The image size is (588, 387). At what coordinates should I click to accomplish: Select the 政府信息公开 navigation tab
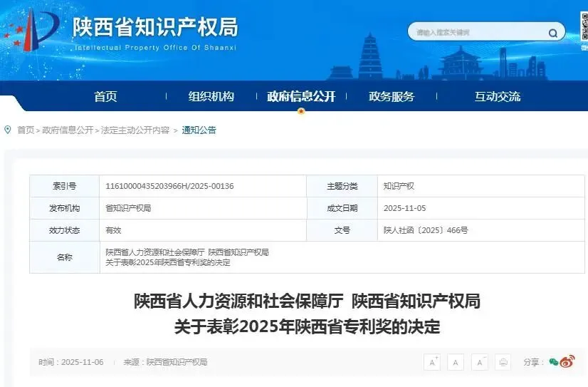pos(301,97)
